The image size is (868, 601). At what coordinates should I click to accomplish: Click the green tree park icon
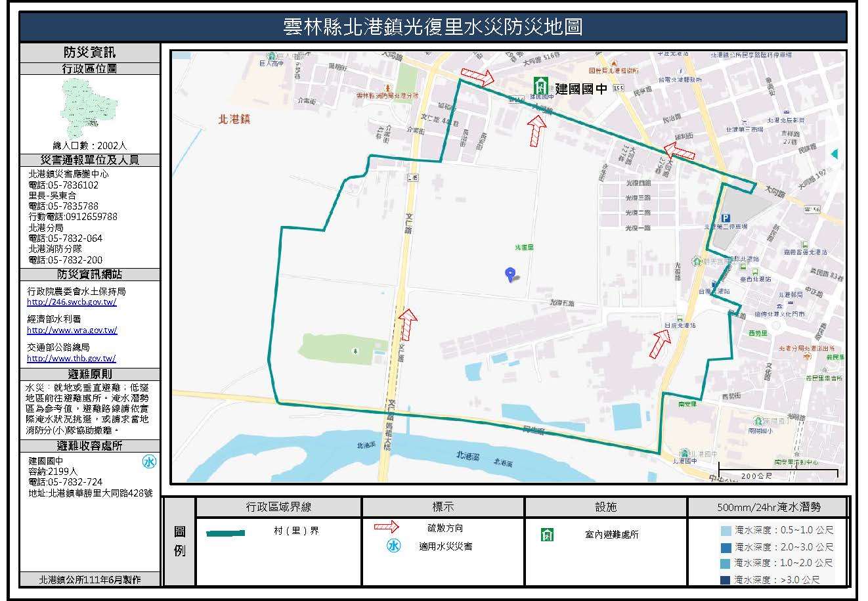coord(355,351)
